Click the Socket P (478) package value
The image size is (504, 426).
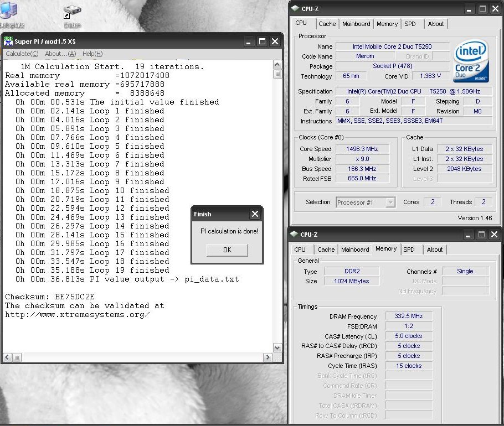click(x=392, y=66)
